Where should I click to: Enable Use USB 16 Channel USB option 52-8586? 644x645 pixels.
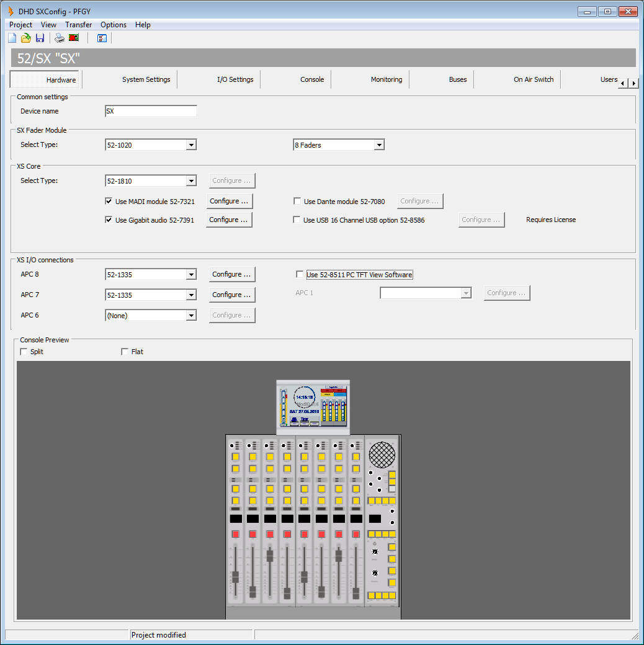click(297, 220)
